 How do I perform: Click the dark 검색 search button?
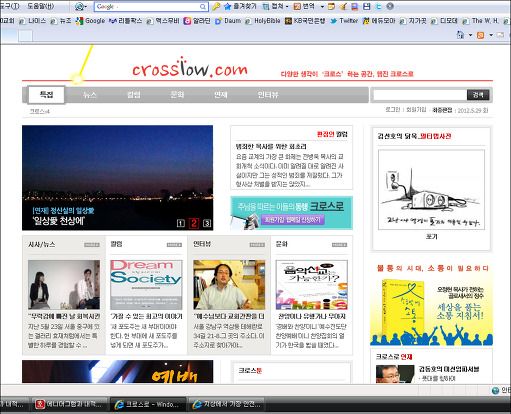(x=478, y=95)
